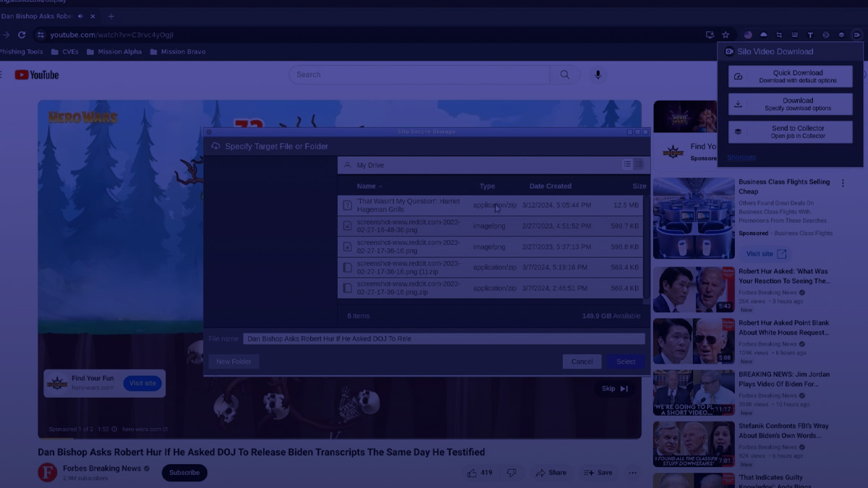Click the crop-style extension icon in toolbar

(x=779, y=35)
